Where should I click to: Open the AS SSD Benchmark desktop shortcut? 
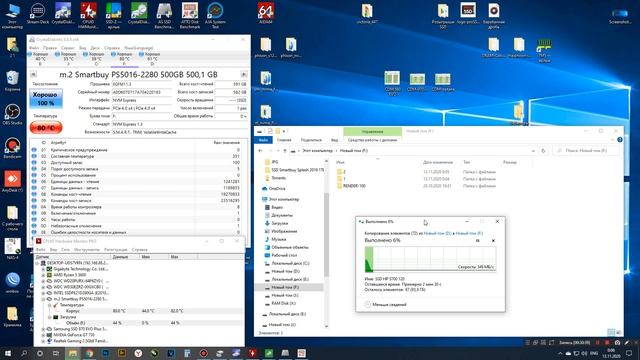coord(164,16)
